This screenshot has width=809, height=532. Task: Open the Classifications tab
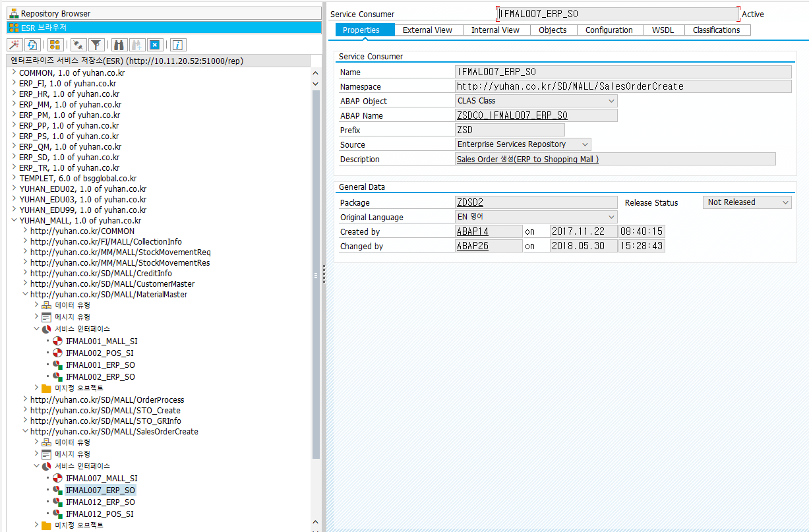(716, 30)
